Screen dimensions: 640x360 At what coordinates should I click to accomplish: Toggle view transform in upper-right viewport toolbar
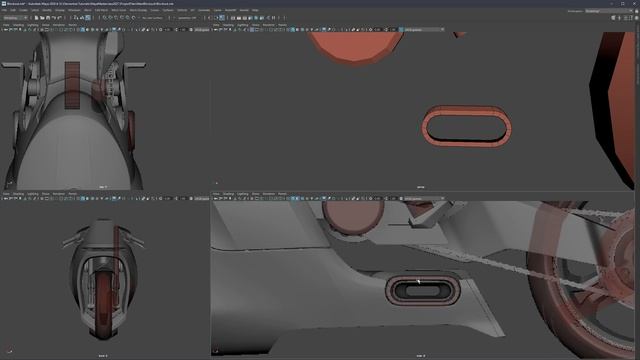[401, 29]
